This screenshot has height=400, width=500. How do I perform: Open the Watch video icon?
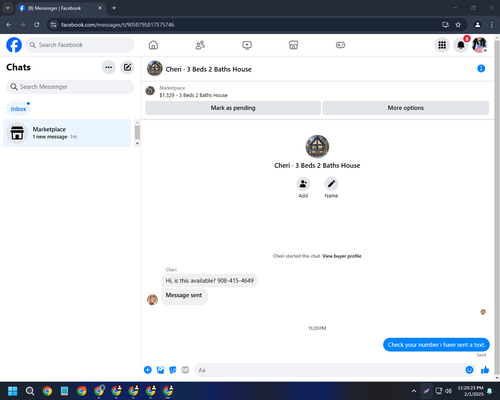247,45
